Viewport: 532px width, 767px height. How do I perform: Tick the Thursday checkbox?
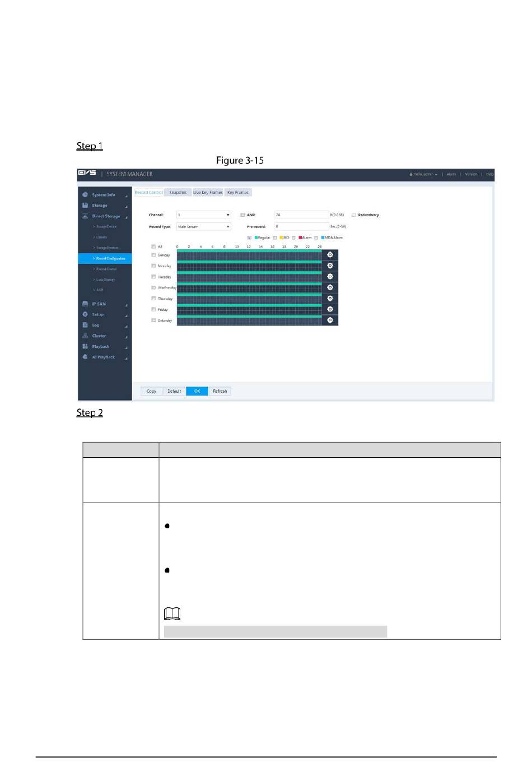[x=153, y=299]
